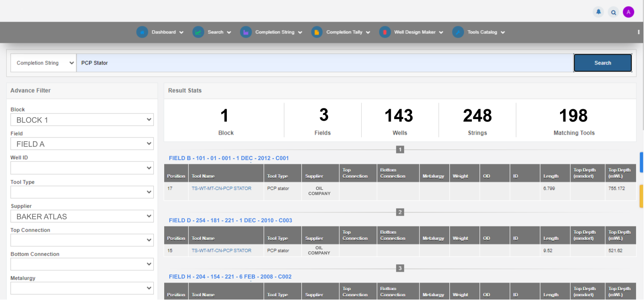Expand the Tool Type filter dropdown
644x300 pixels.
click(x=82, y=192)
